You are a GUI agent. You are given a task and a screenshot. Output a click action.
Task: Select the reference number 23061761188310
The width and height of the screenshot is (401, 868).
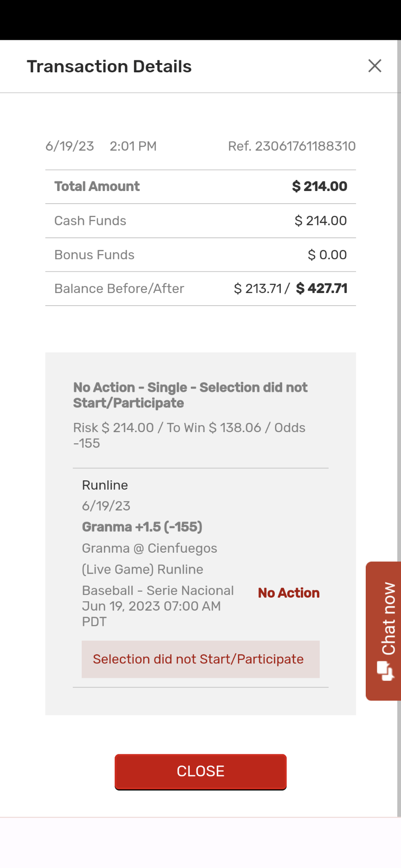point(305,146)
